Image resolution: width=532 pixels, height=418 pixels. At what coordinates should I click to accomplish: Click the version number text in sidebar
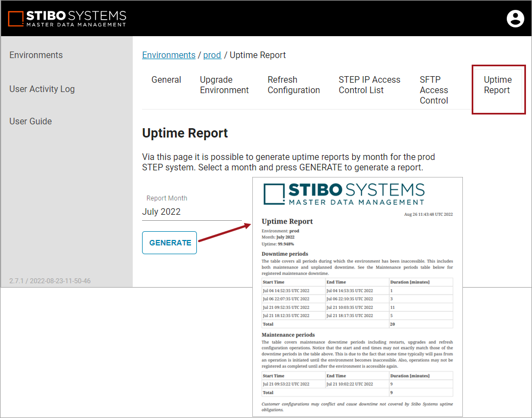[50, 281]
